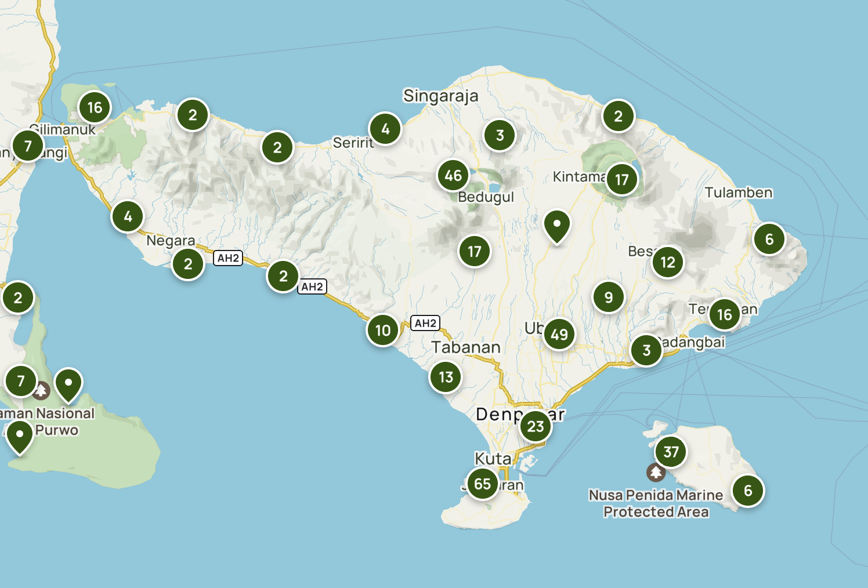Viewport: 868px width, 588px height.
Task: Open the 17 cluster next to Kintamani
Action: pos(621,180)
